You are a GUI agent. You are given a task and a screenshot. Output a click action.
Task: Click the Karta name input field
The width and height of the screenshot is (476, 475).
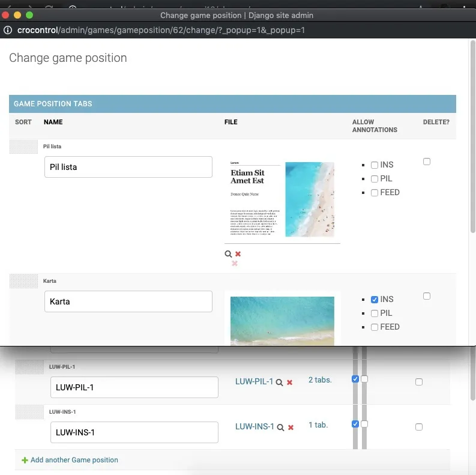click(x=128, y=301)
